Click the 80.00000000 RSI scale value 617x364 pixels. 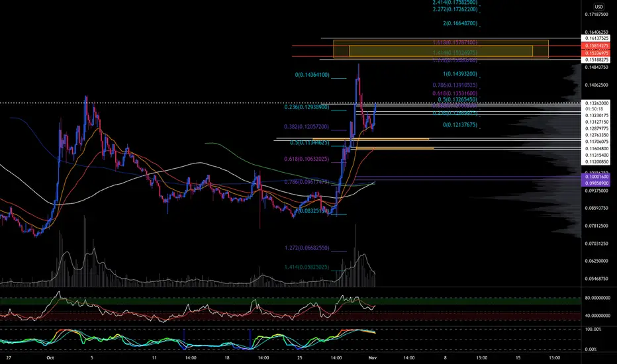click(597, 298)
